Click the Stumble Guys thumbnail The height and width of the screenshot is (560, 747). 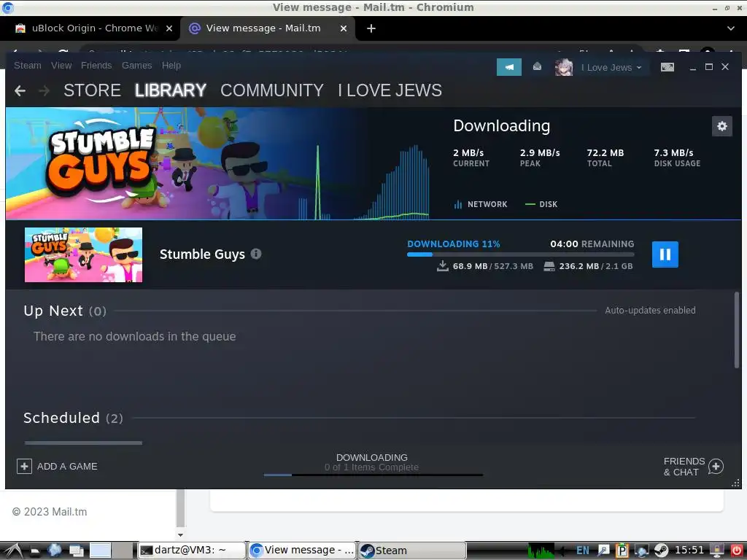(x=83, y=254)
